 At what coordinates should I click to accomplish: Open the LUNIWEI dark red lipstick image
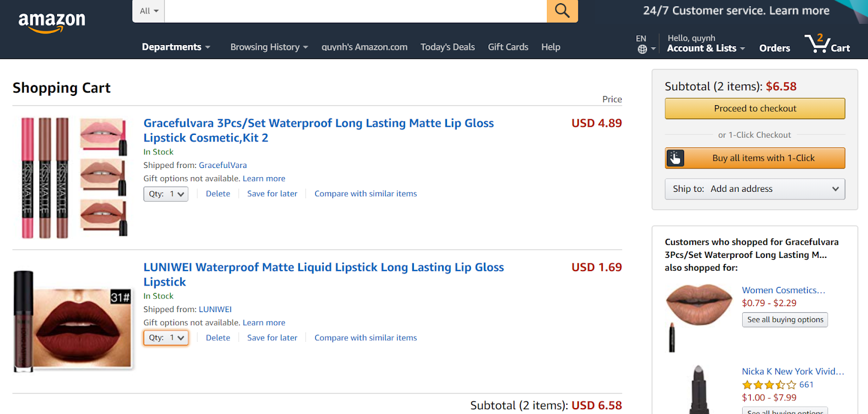[73, 321]
